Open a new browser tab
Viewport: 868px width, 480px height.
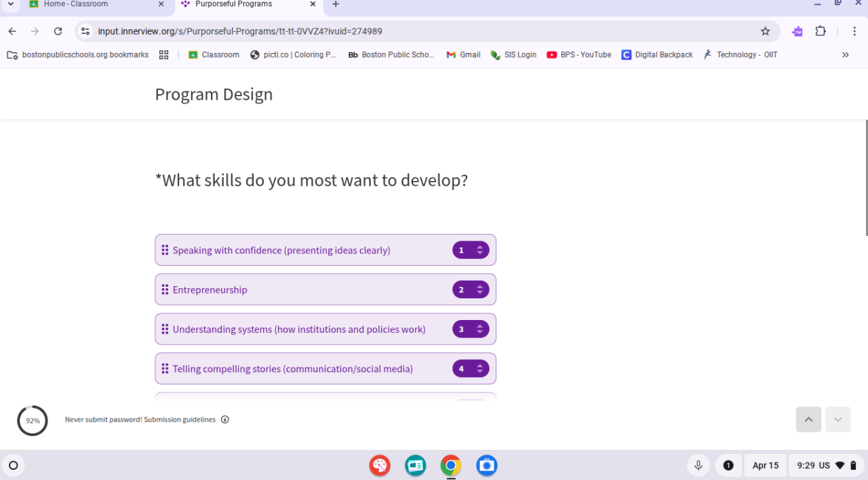pyautogui.click(x=336, y=4)
